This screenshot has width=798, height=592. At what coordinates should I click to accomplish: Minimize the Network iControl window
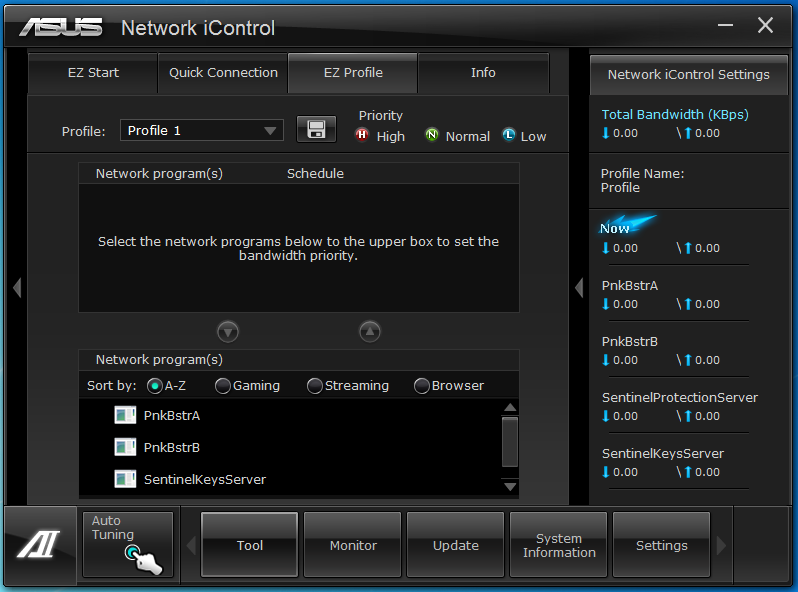[725, 24]
